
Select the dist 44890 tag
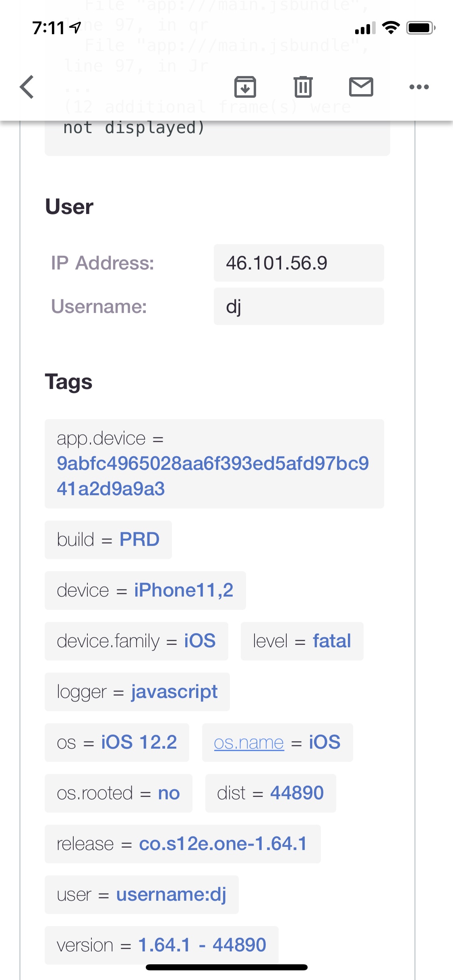(x=297, y=793)
